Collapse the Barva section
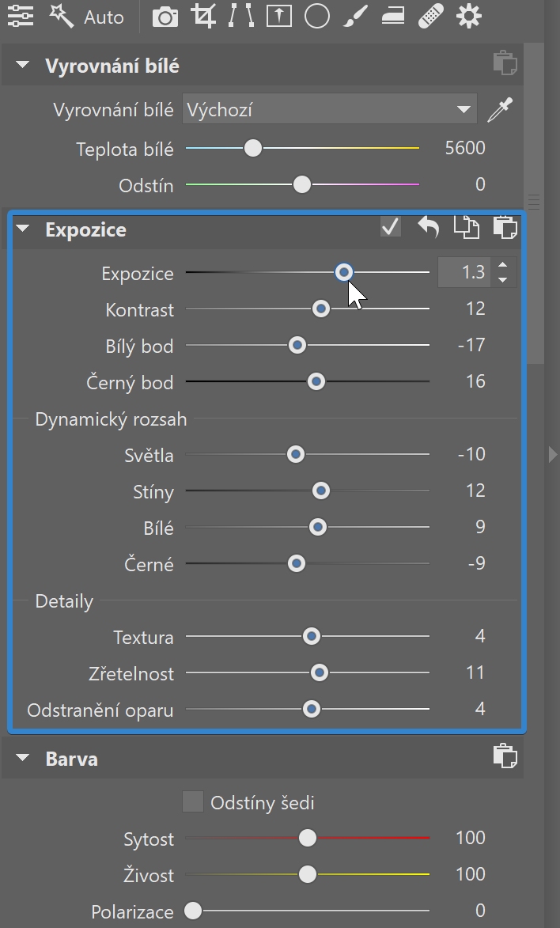The width and height of the screenshot is (560, 928). click(22, 758)
